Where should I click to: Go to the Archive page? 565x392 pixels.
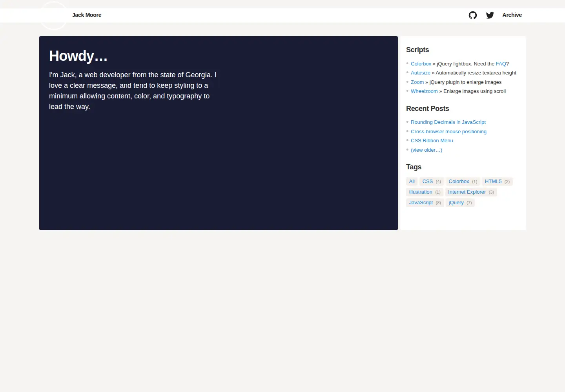pyautogui.click(x=512, y=15)
